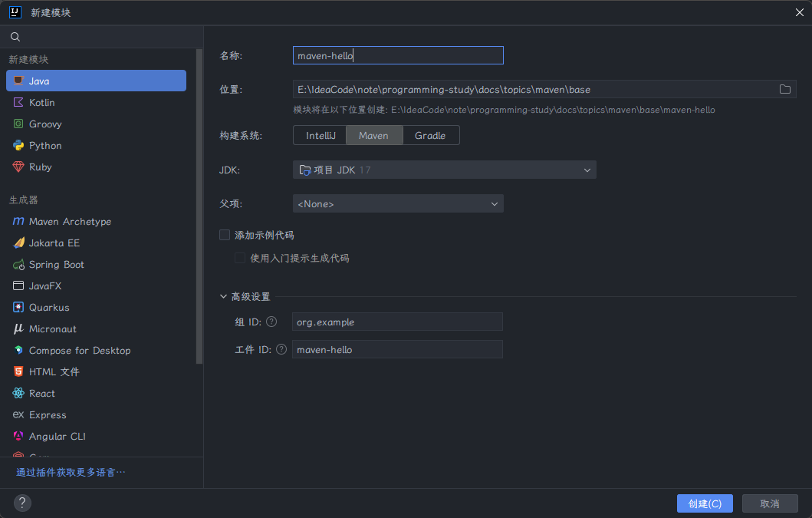Choose the React generator icon
Image resolution: width=812 pixels, height=518 pixels.
pos(18,393)
